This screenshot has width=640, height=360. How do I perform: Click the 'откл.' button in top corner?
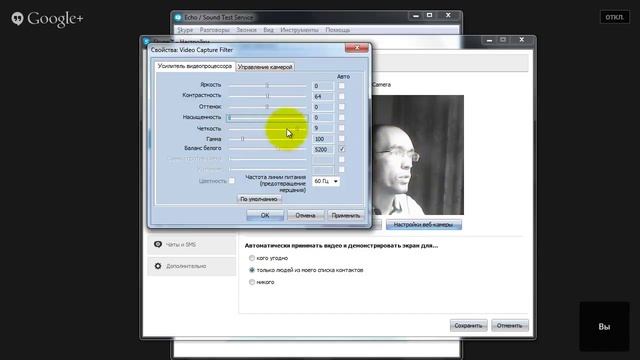614,17
